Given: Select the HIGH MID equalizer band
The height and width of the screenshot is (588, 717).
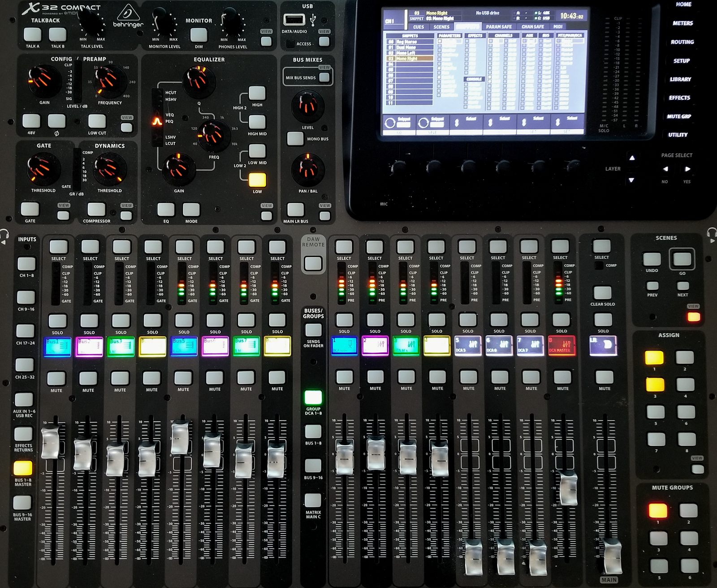Looking at the screenshot, I should [257, 122].
